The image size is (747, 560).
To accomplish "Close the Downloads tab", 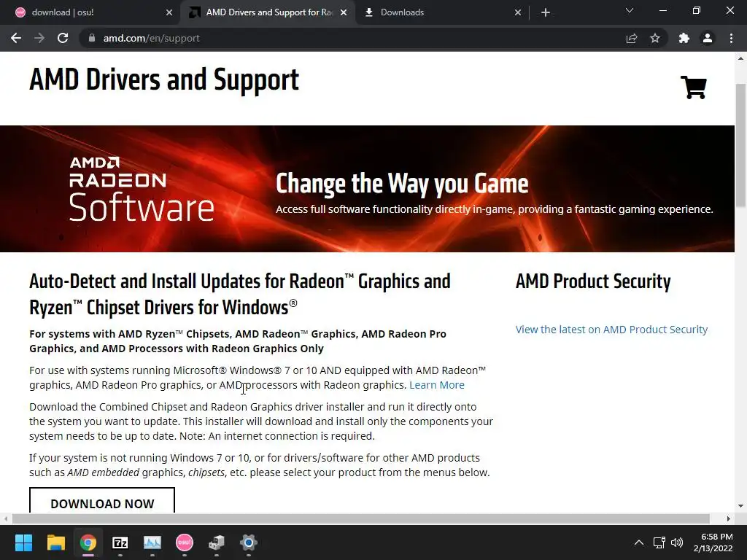I will [518, 12].
